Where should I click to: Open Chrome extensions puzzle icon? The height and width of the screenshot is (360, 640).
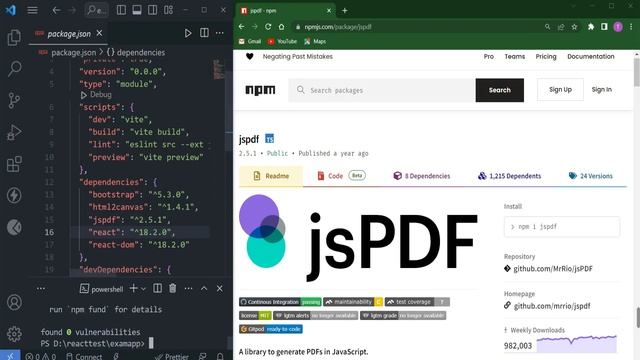pos(591,27)
